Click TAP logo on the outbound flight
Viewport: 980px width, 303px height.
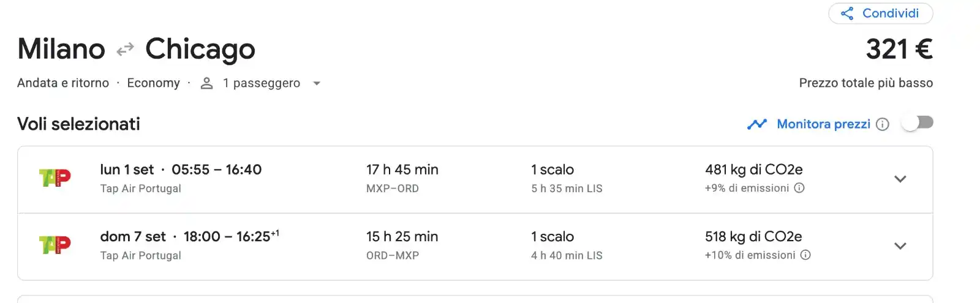(x=55, y=178)
